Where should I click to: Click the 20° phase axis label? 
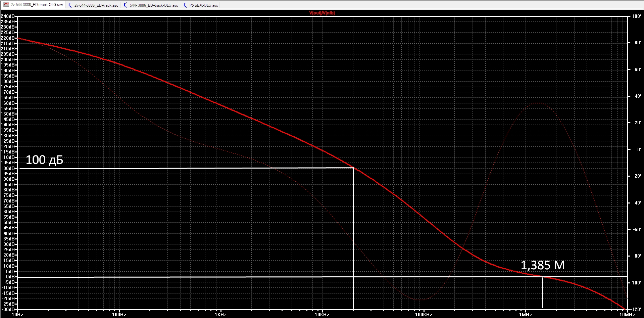point(638,123)
